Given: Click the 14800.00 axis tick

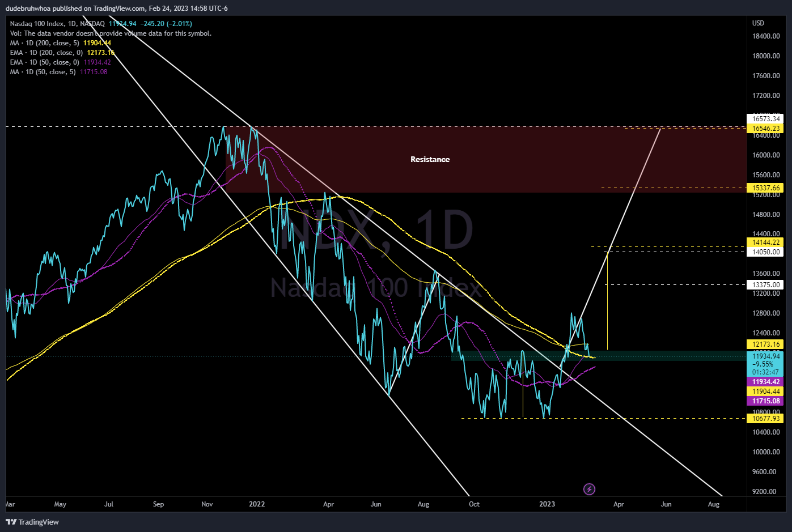Looking at the screenshot, I should [x=766, y=215].
